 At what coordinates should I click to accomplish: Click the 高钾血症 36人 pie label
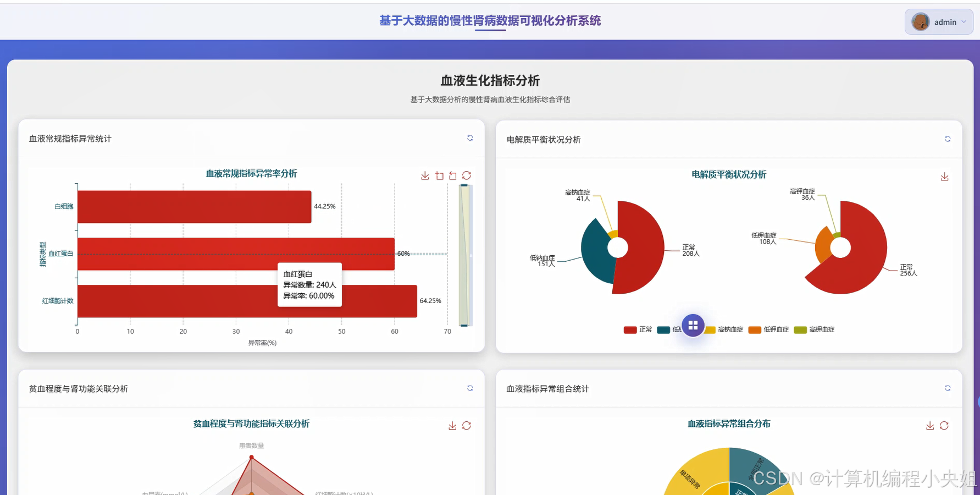[802, 194]
